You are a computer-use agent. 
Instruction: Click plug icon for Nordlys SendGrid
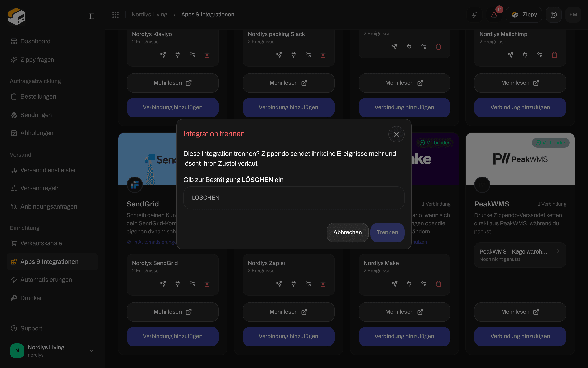(178, 284)
